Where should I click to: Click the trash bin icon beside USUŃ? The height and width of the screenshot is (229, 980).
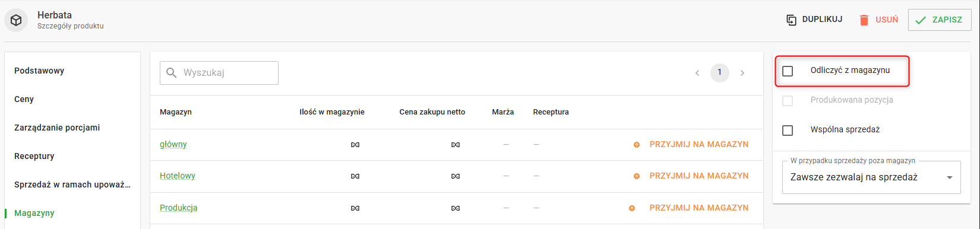tap(864, 20)
